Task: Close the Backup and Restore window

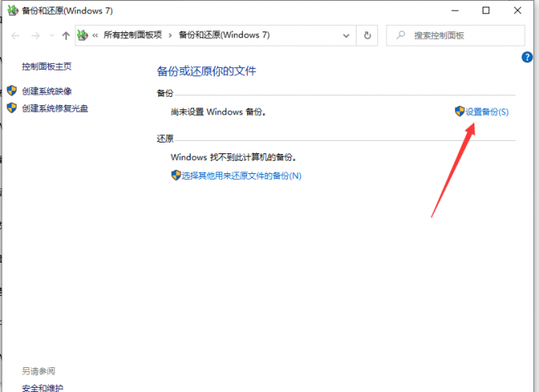Action: pyautogui.click(x=517, y=11)
